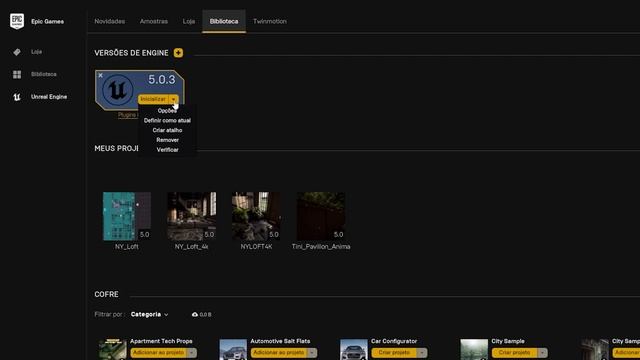This screenshot has height=360, width=640.
Task: Switch to the Amostras tab
Action: click(x=154, y=21)
